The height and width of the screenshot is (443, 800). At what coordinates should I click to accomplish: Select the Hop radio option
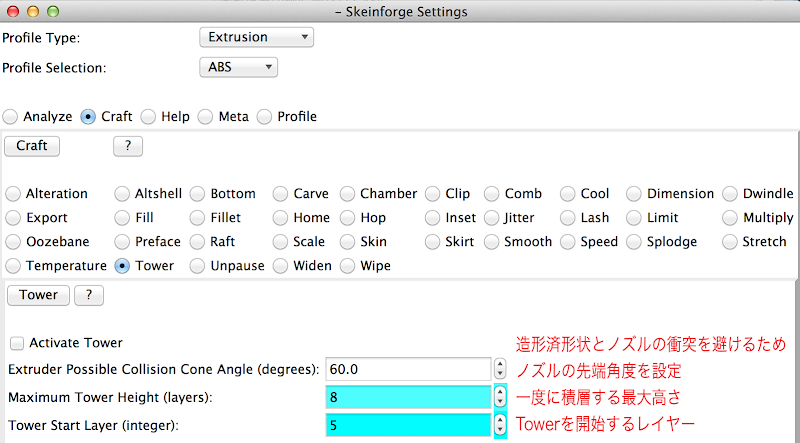point(347,218)
